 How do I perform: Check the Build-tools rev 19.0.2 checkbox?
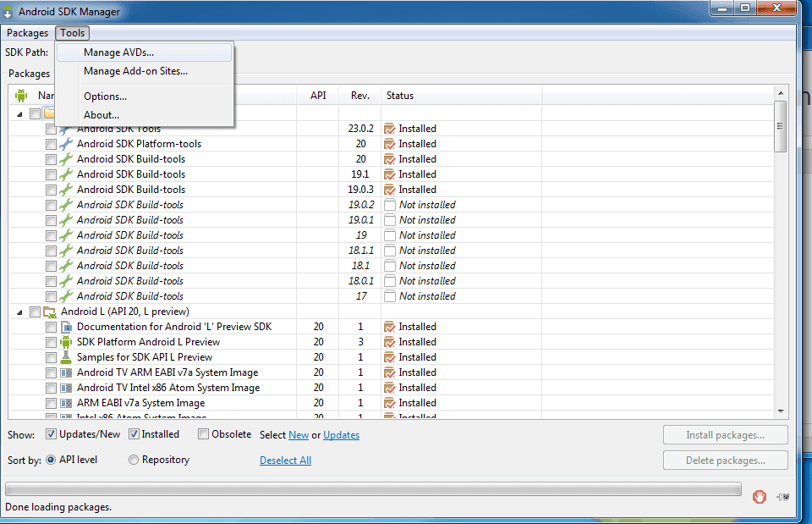tap(51, 205)
